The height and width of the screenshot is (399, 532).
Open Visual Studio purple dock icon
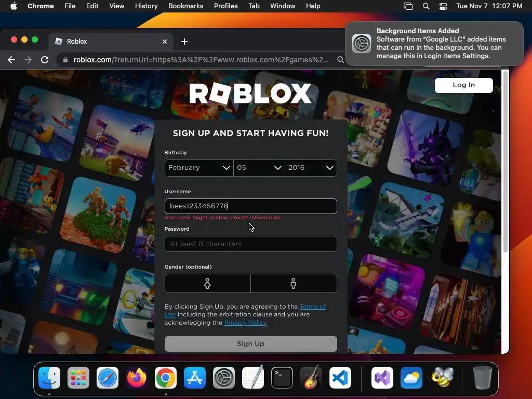[382, 378]
